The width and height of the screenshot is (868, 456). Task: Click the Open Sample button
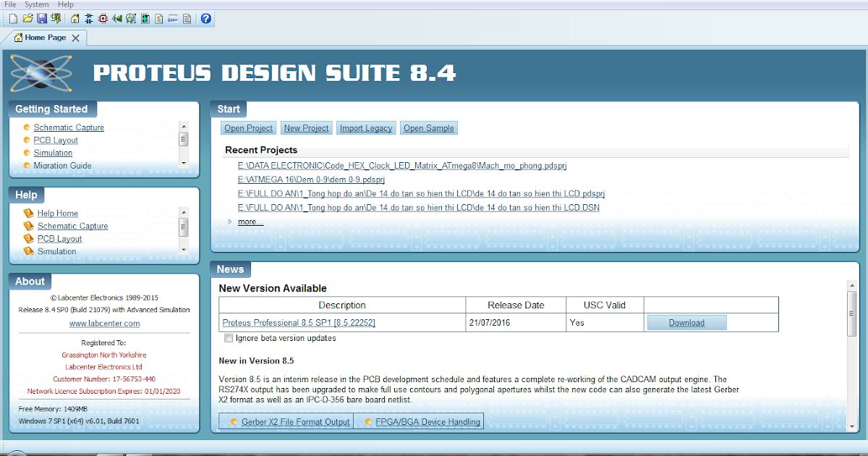pos(429,128)
